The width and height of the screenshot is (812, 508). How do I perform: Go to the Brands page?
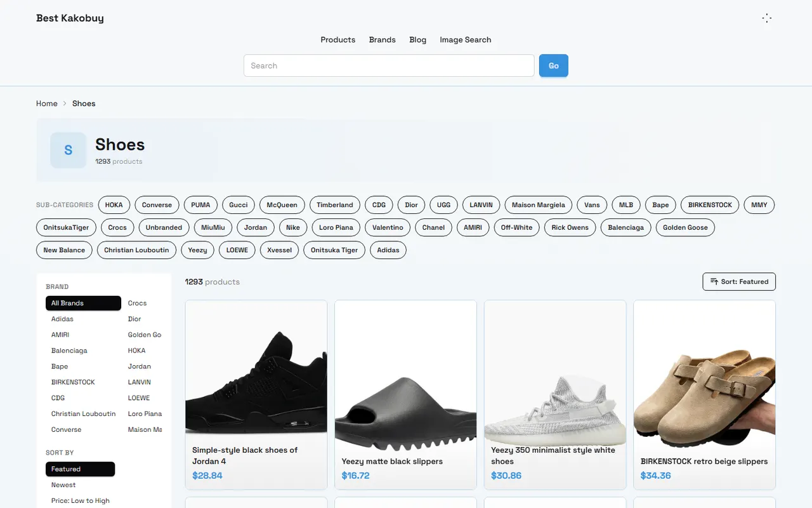coord(383,39)
